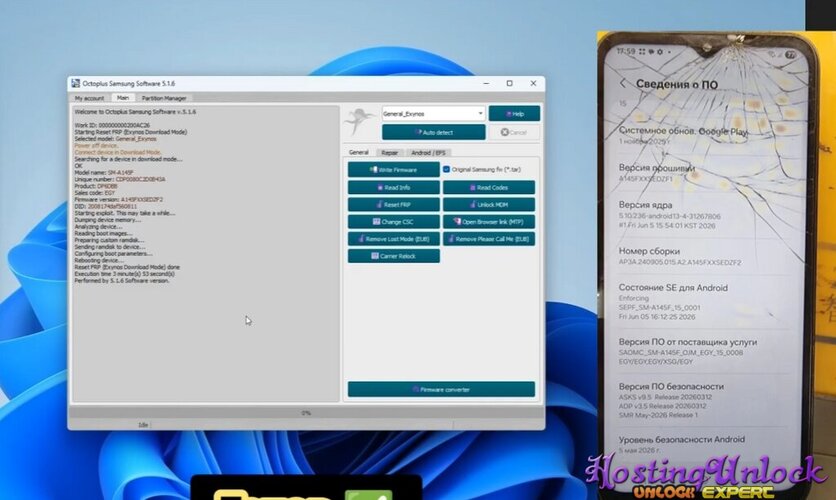The width and height of the screenshot is (836, 500).
Task: Tap 'Версия ядра' entry on the phone
Action: 645,205
